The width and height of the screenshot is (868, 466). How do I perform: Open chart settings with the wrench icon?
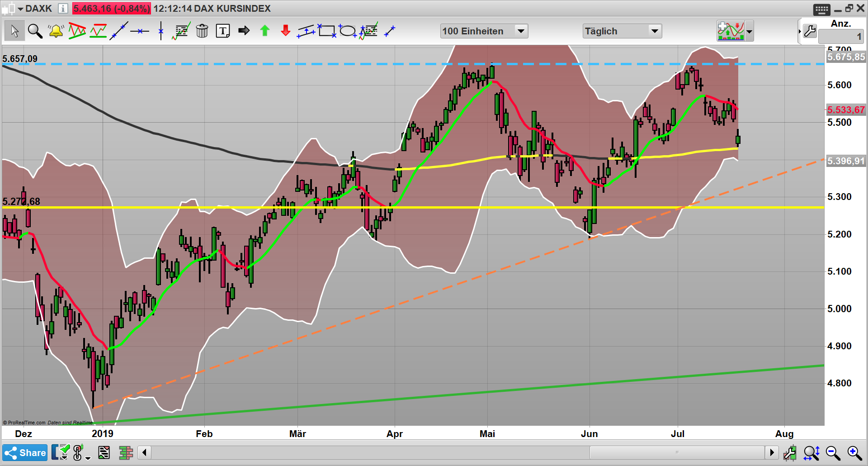(x=810, y=31)
